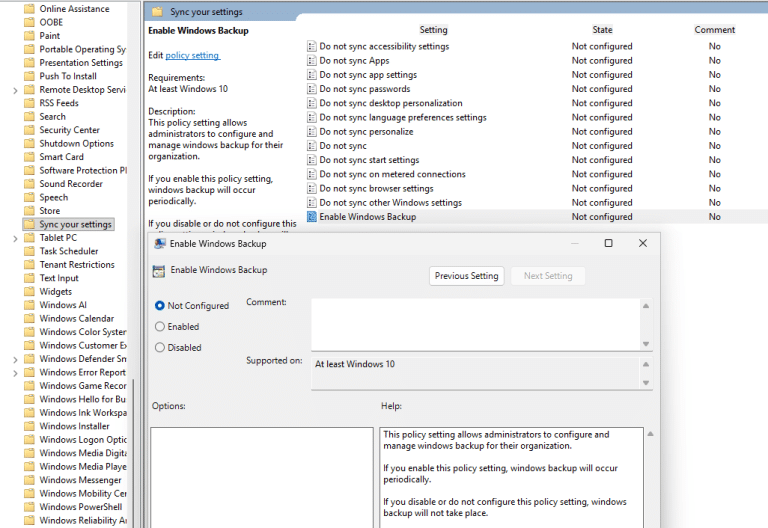The image size is (768, 528).
Task: Click the policy icon beside the dialog heading
Action: 159,271
